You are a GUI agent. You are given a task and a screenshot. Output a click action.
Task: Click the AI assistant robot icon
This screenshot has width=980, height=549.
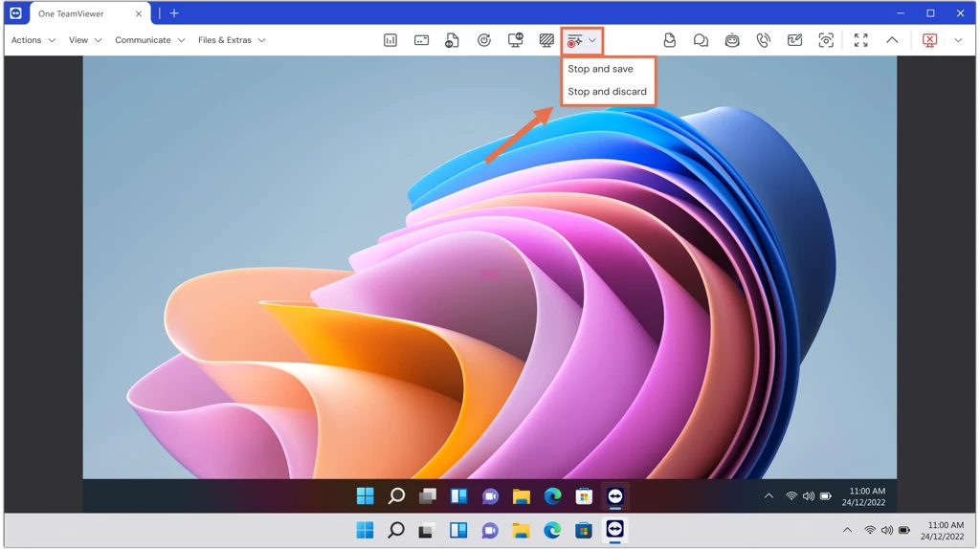[732, 40]
